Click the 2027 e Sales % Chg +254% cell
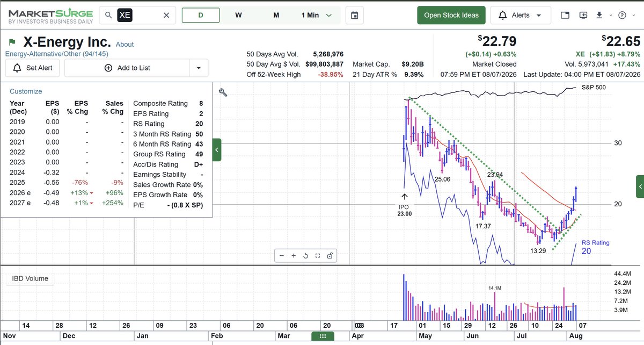This screenshot has width=644, height=345. pyautogui.click(x=112, y=203)
